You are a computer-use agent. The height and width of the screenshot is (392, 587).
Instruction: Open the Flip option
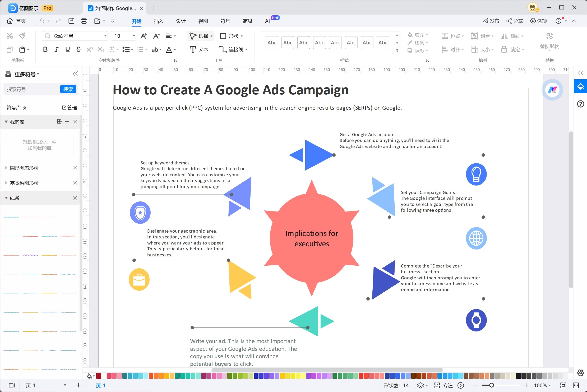(x=512, y=36)
